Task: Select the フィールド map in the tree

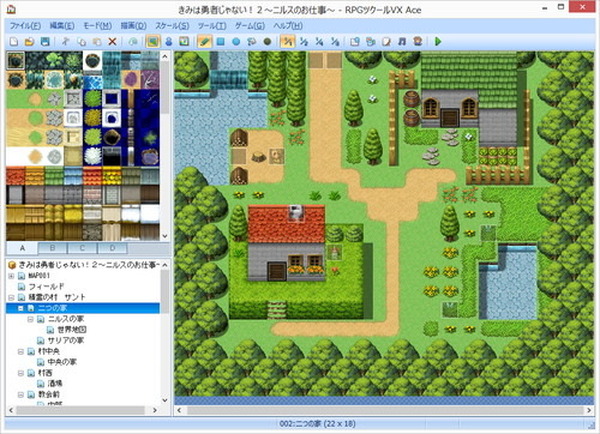Action: 46,287
